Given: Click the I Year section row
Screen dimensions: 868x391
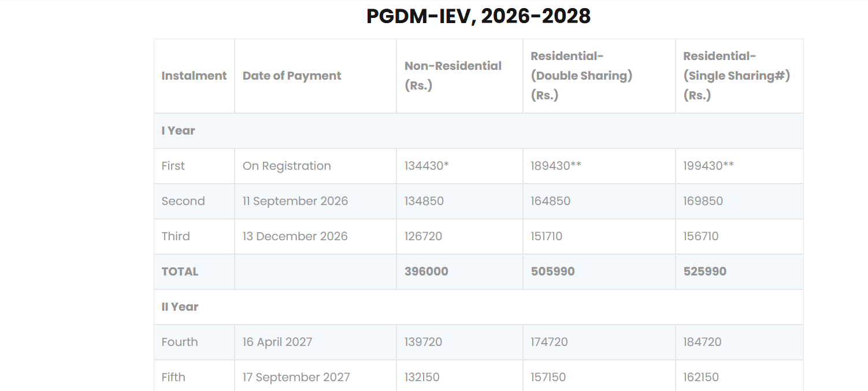Looking at the screenshot, I should point(179,131).
